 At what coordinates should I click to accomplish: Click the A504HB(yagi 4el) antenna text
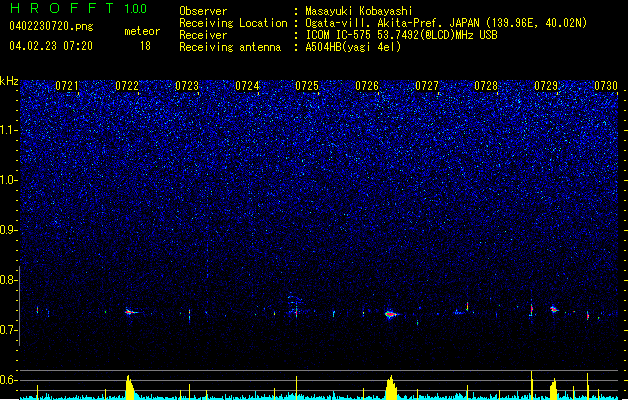[353, 47]
